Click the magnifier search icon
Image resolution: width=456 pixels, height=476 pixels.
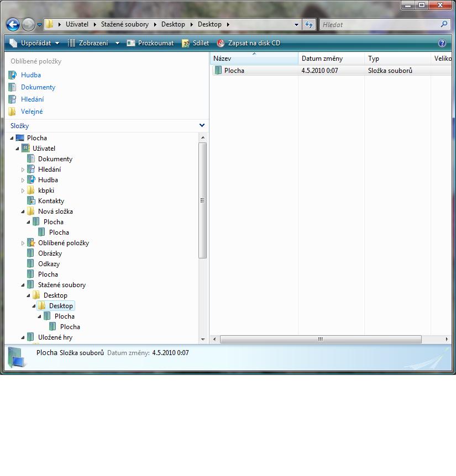tap(444, 24)
